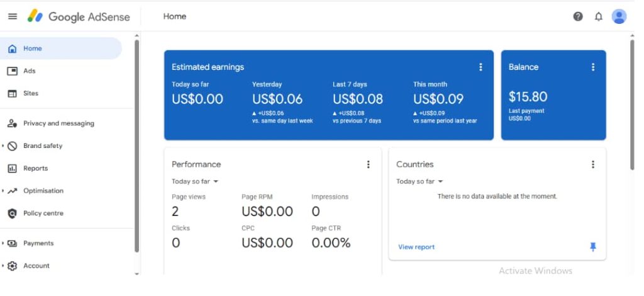Screen dimensions: 644x296
Task: Open the help question mark icon
Action: [578, 16]
